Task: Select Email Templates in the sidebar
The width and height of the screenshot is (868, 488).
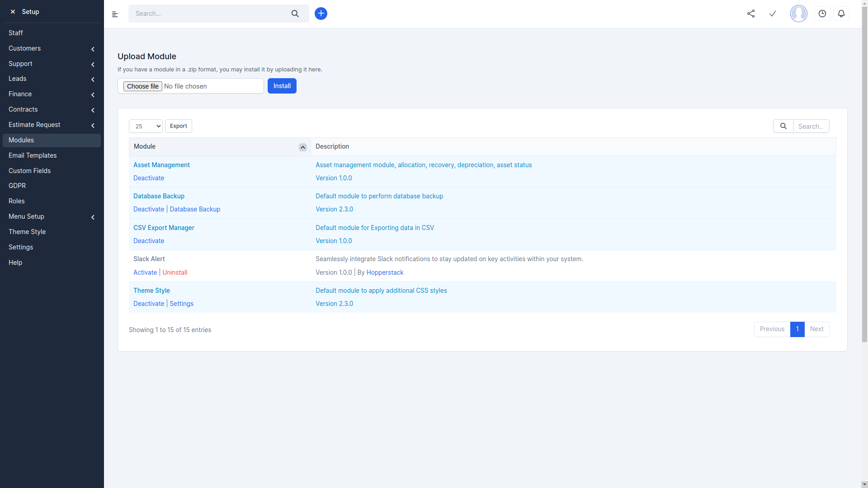Action: click(x=32, y=155)
